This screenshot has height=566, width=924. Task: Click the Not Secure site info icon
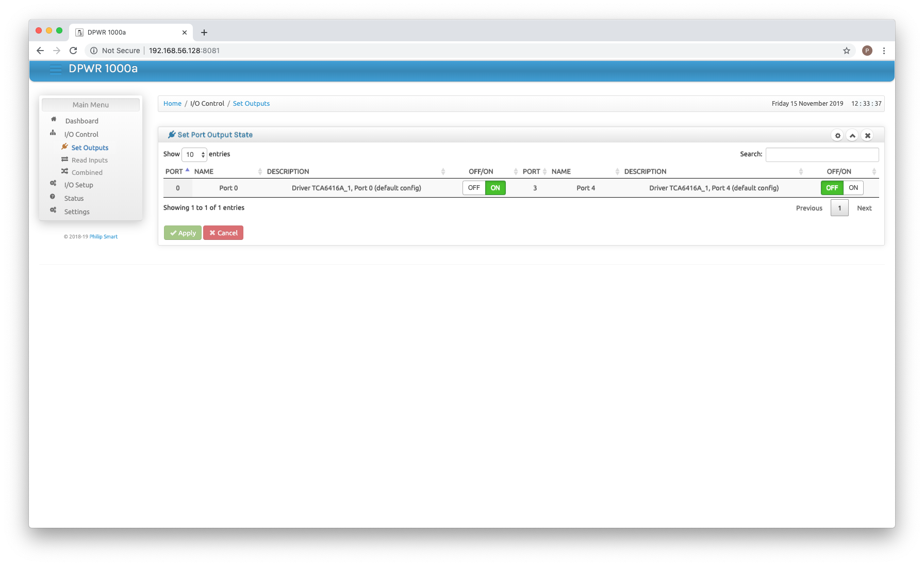(x=94, y=51)
